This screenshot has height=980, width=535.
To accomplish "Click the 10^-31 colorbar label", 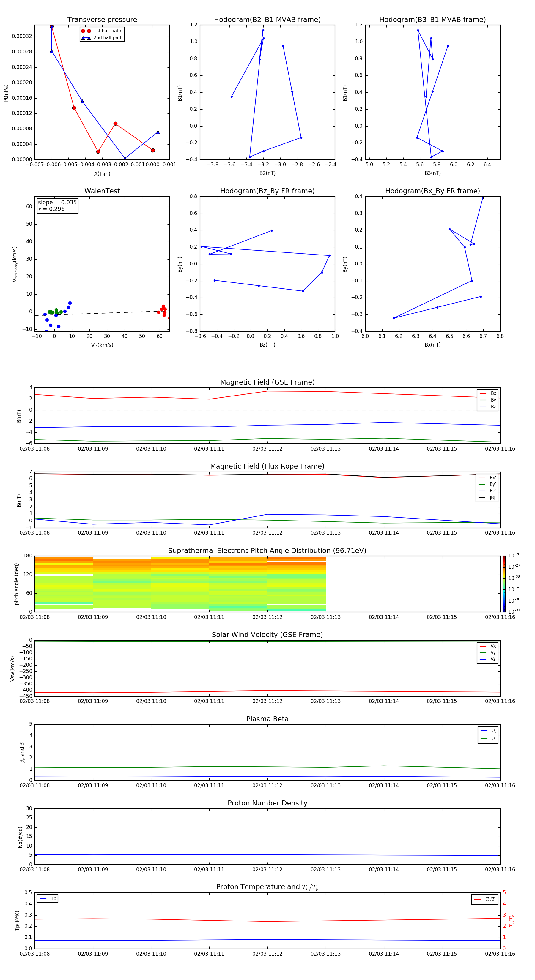I will [514, 611].
